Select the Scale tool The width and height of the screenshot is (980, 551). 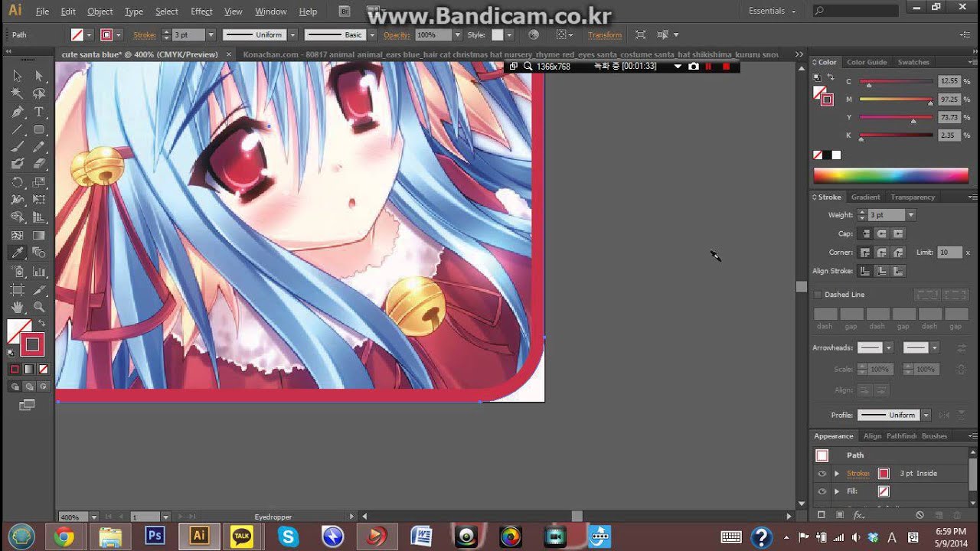pos(39,182)
